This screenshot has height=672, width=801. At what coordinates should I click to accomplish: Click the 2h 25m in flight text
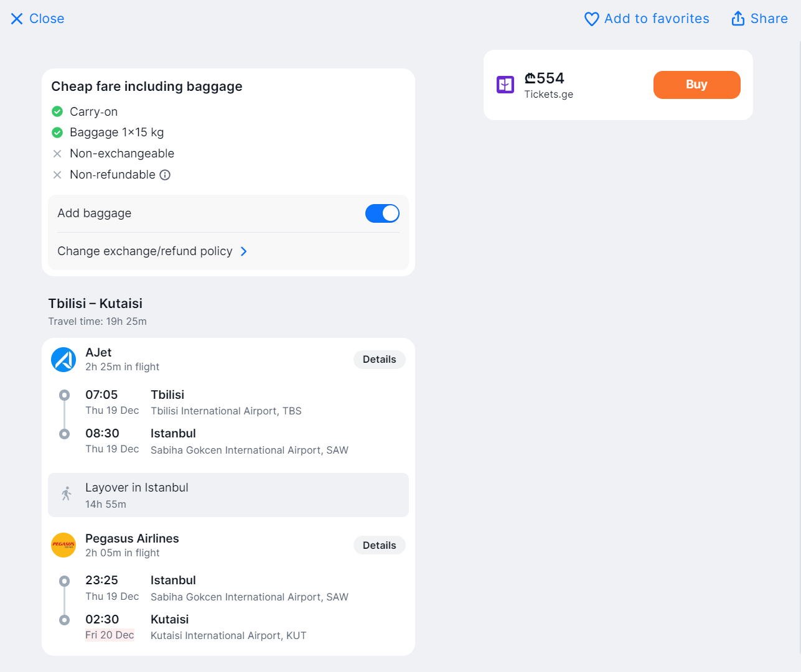click(x=122, y=367)
